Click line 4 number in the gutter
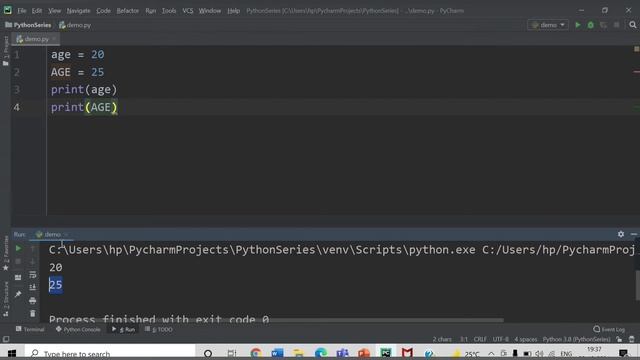 (x=16, y=107)
